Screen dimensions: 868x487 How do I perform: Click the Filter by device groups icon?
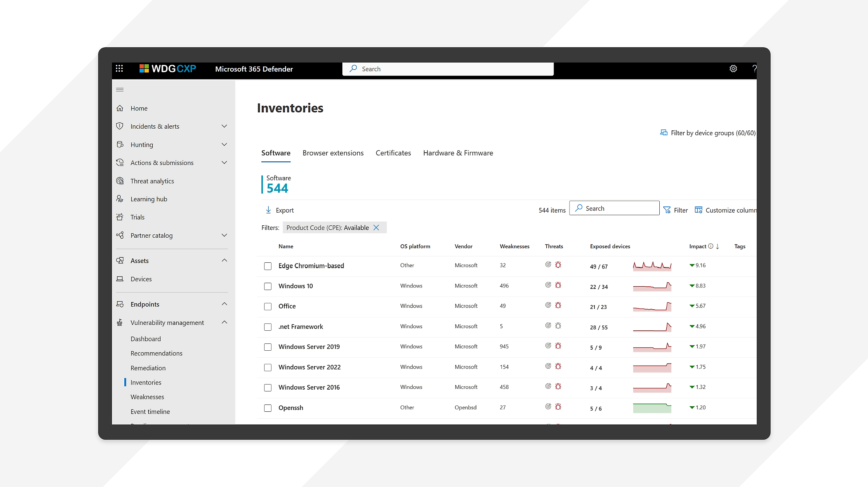[664, 133]
